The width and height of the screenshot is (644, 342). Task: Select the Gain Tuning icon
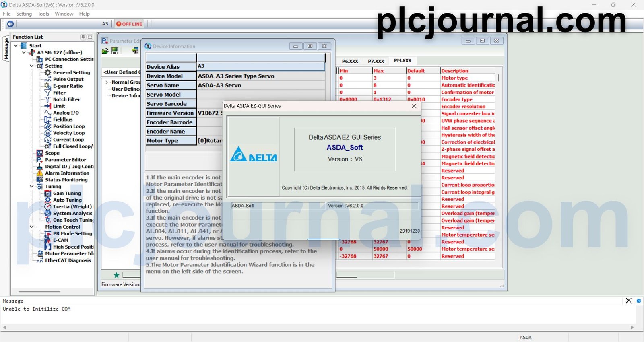pyautogui.click(x=48, y=194)
